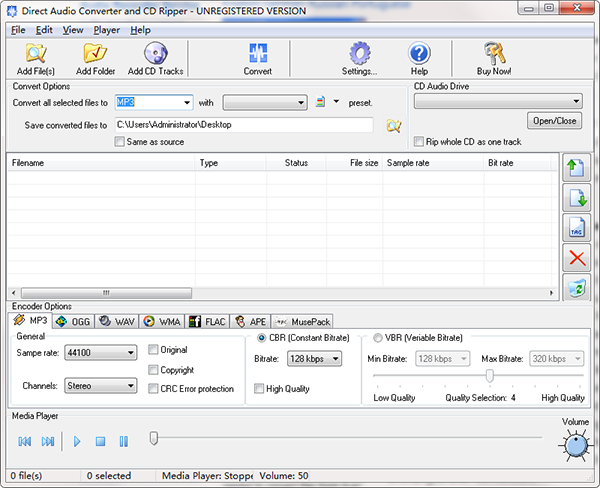Open the Channels Stereo dropdown
This screenshot has height=488, width=600.
pos(101,385)
